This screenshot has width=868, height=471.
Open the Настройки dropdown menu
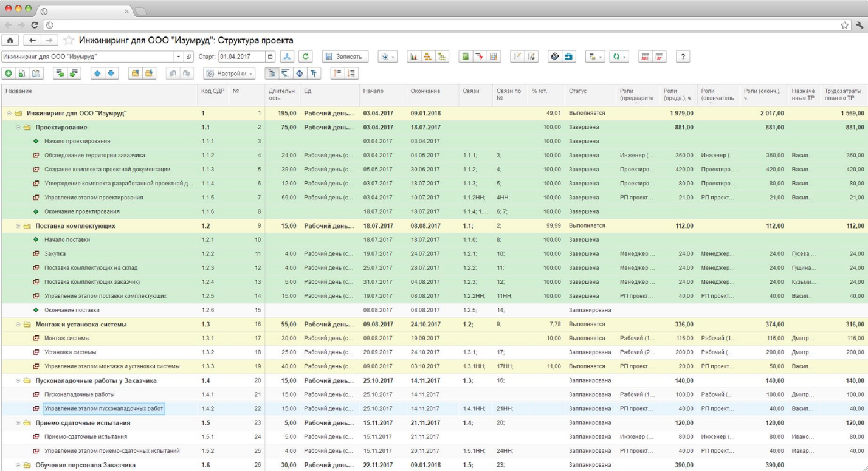229,74
